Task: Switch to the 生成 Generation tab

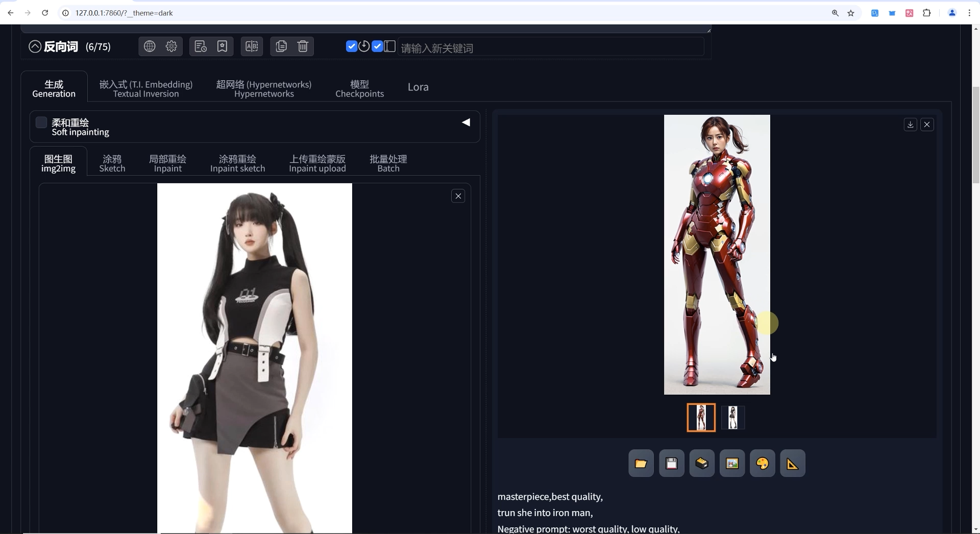Action: tap(54, 88)
